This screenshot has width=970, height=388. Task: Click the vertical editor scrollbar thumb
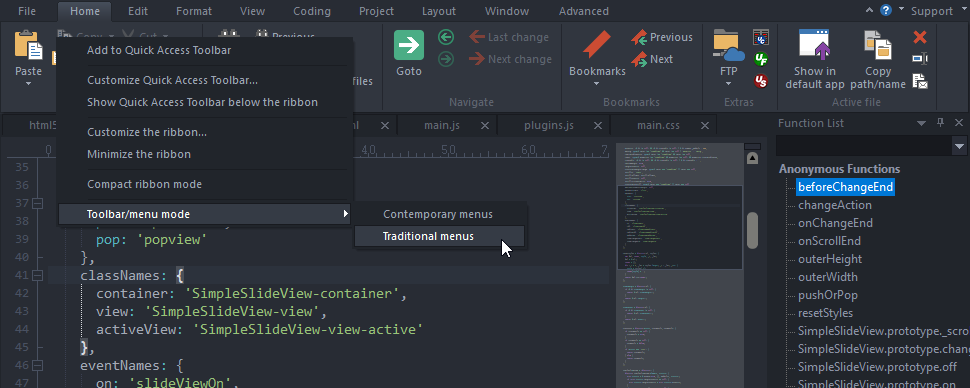(x=752, y=230)
